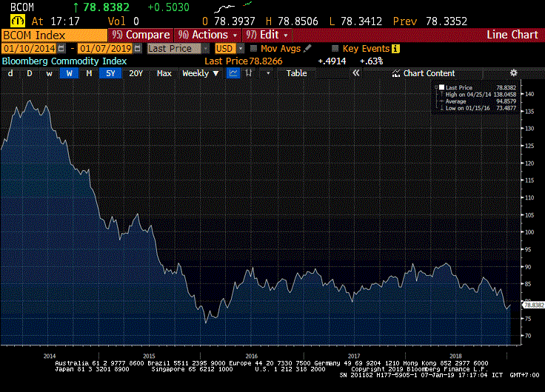Click the line chart type icon
Screen dimensions: 545x392
tap(233, 73)
